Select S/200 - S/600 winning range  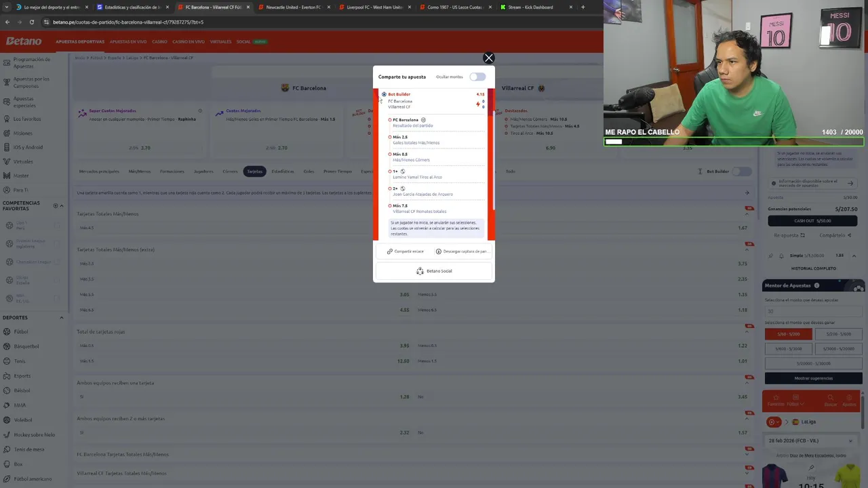click(x=838, y=334)
